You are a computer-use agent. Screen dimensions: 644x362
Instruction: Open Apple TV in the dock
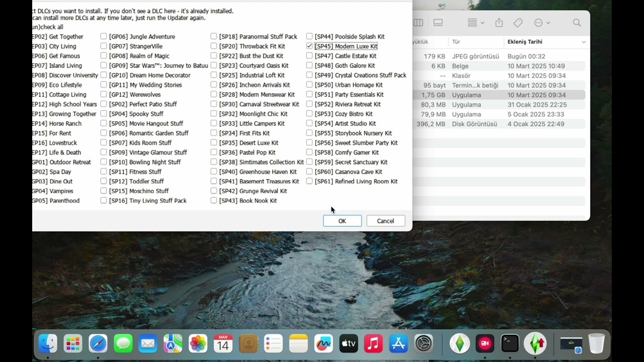(348, 344)
